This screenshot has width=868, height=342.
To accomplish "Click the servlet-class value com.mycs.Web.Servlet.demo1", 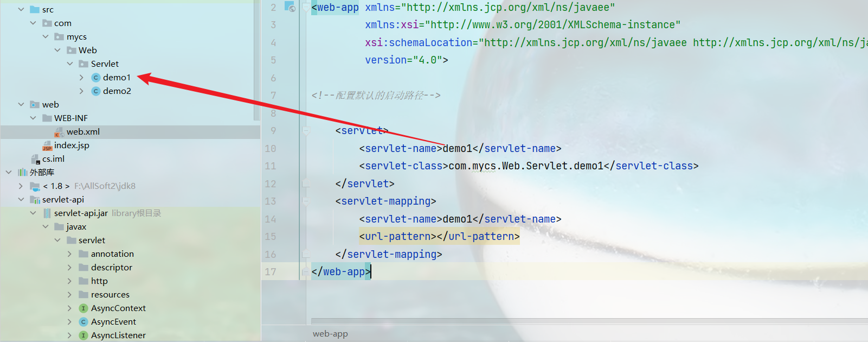I will [x=526, y=166].
